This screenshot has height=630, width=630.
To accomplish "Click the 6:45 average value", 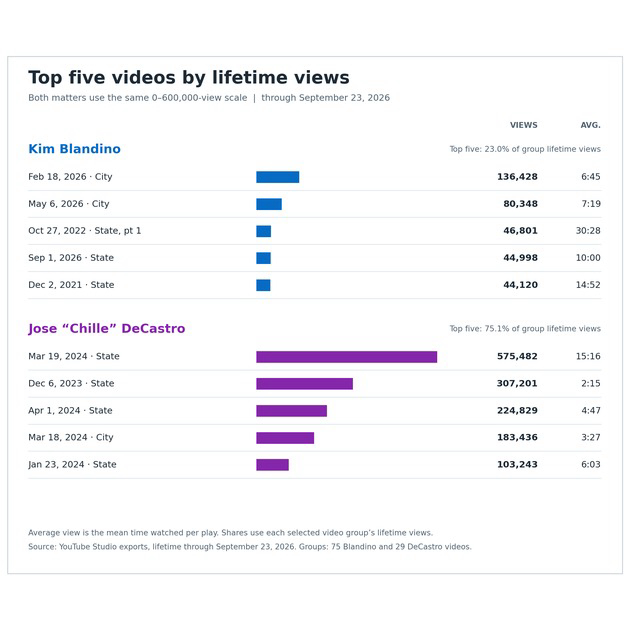I will point(591,177).
